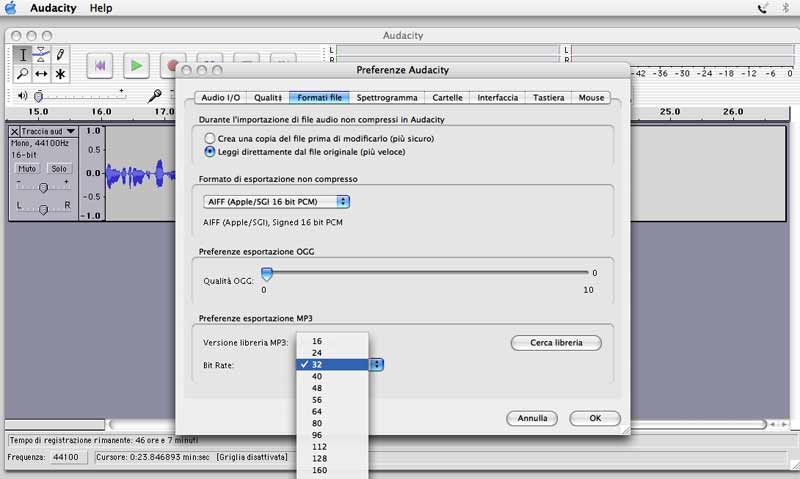The image size is (800, 479).
Task: Click the Skip to Start button
Action: (99, 65)
